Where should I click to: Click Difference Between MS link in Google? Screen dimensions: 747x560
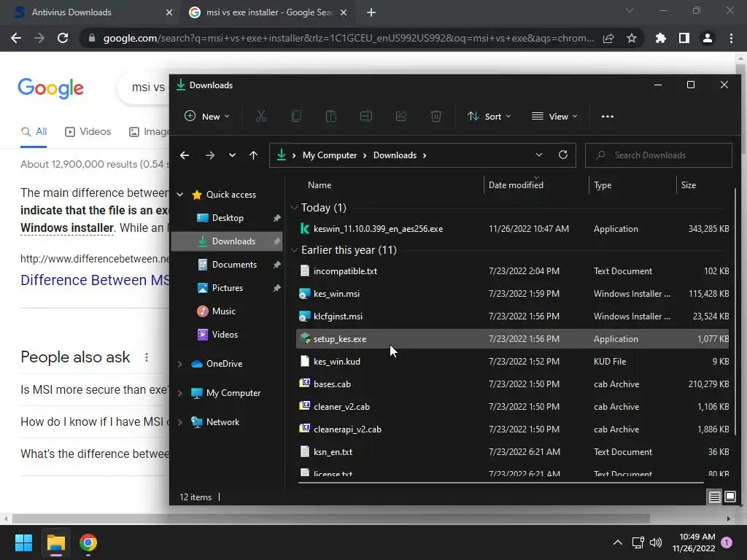tap(95, 280)
